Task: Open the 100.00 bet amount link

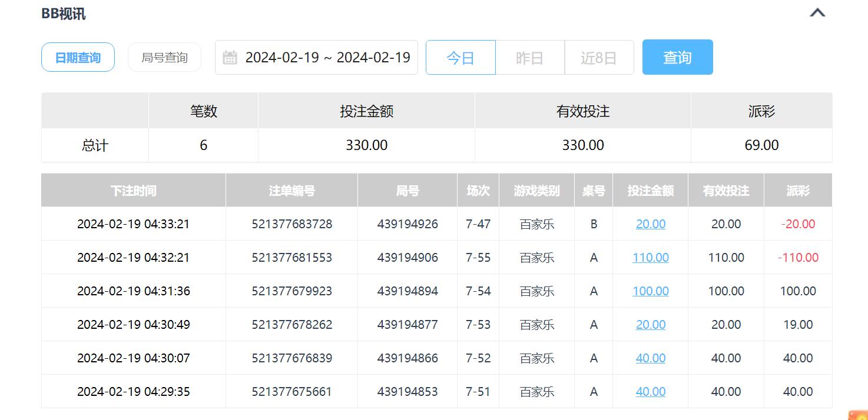Action: tap(650, 291)
